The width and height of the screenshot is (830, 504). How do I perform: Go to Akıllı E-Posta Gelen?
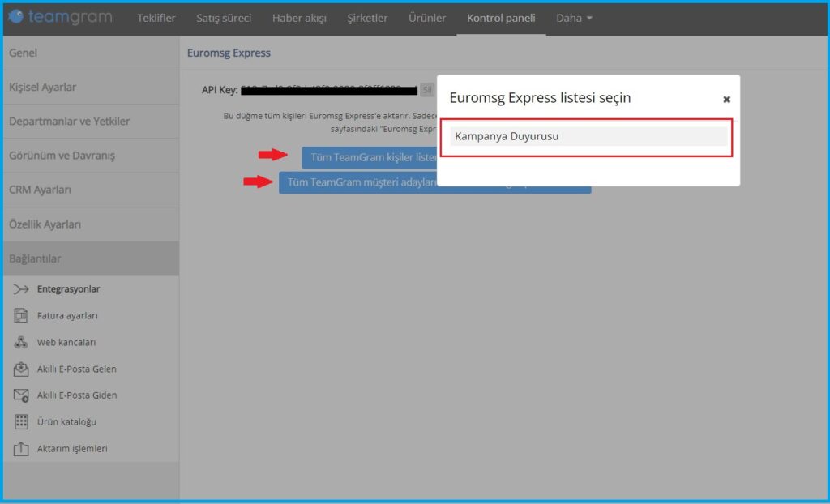click(77, 369)
